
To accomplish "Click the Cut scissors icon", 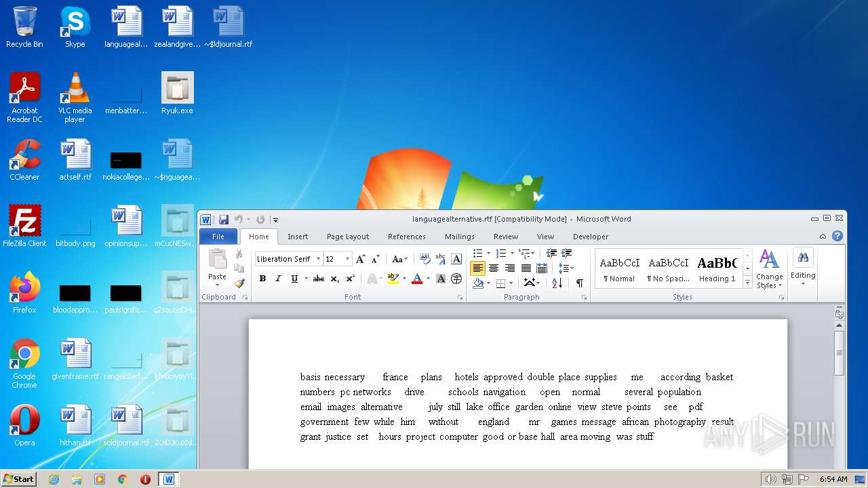I will [239, 253].
